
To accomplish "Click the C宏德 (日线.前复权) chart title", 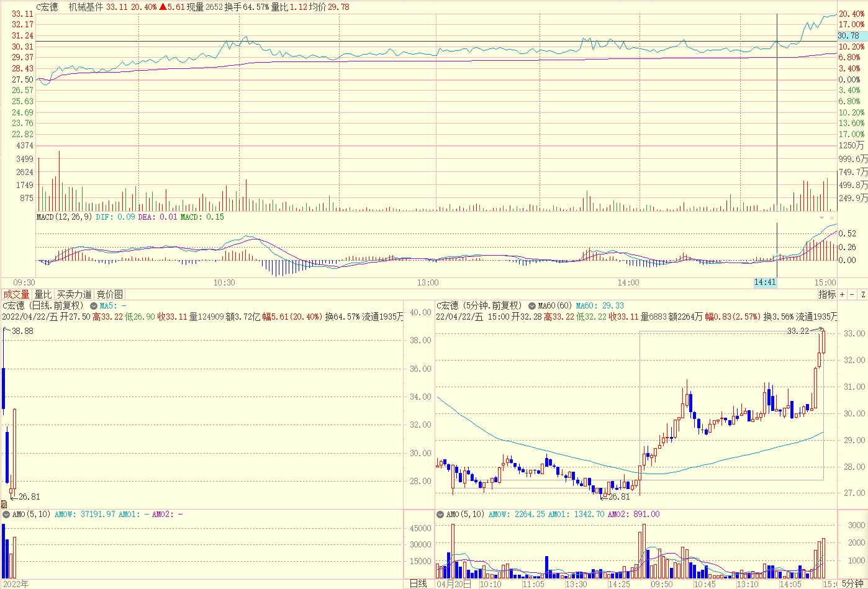I will pos(42,305).
